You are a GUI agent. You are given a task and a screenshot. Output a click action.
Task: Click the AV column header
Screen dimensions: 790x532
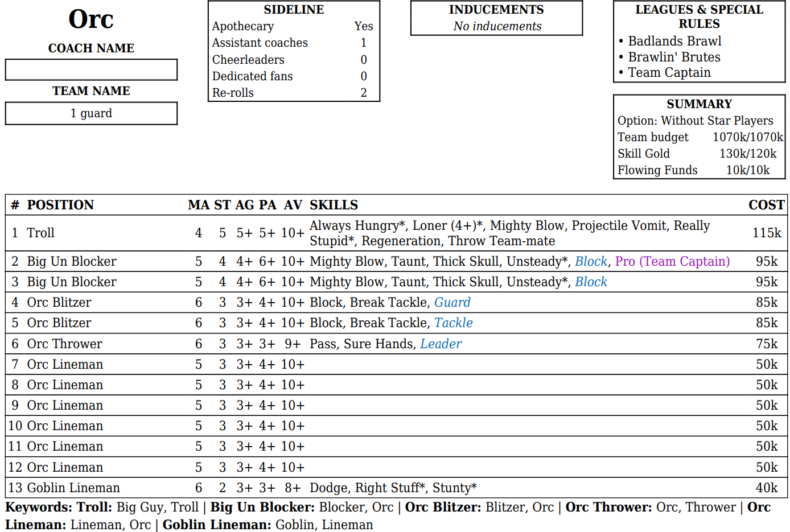tap(293, 205)
